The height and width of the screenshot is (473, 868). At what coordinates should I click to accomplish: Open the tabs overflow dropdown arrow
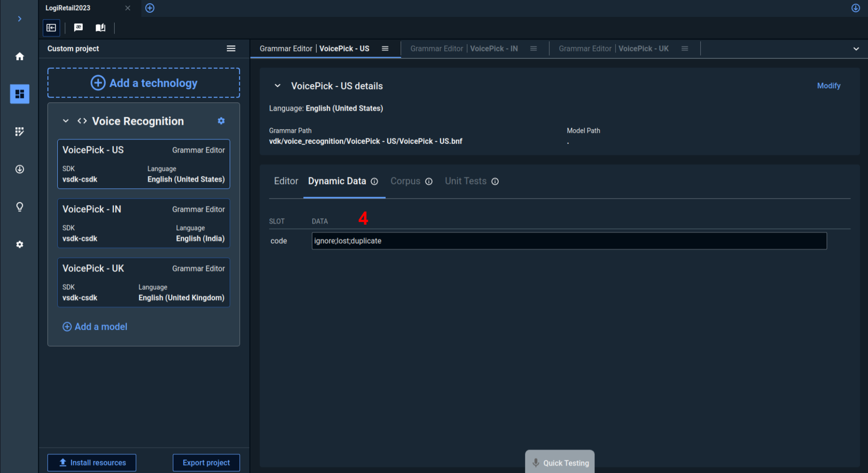point(856,49)
